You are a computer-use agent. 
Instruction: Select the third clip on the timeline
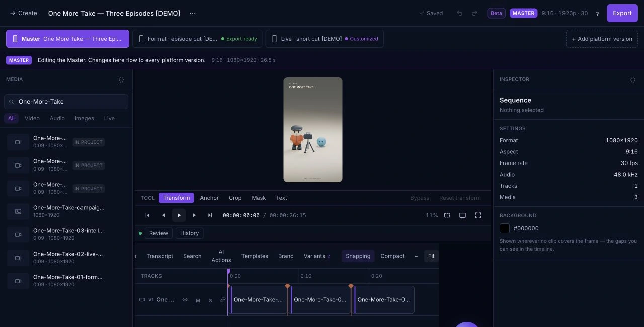point(384,300)
